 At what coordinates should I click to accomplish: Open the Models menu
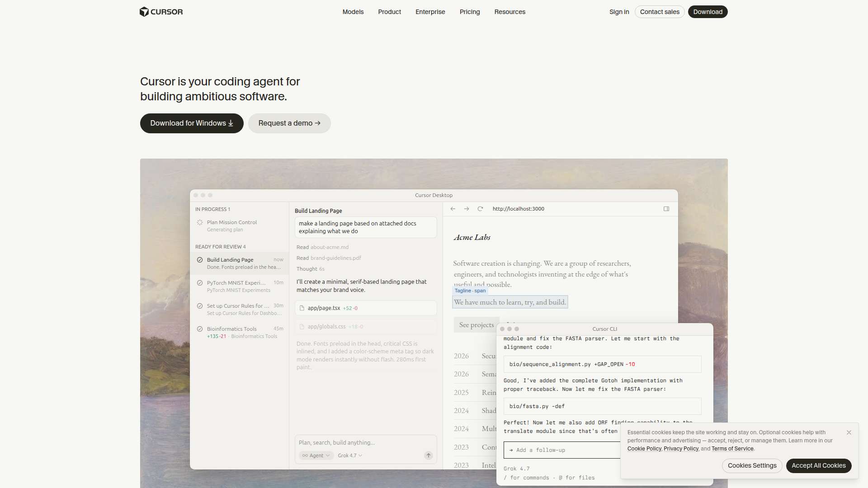353,12
